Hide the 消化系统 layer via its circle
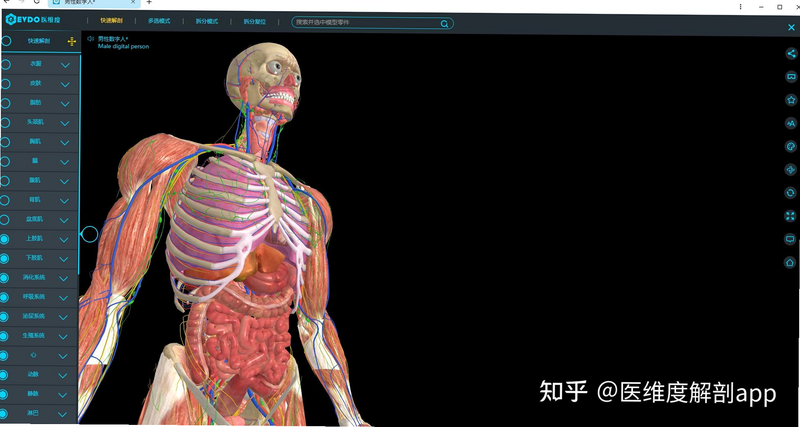800x427 pixels. (4, 278)
